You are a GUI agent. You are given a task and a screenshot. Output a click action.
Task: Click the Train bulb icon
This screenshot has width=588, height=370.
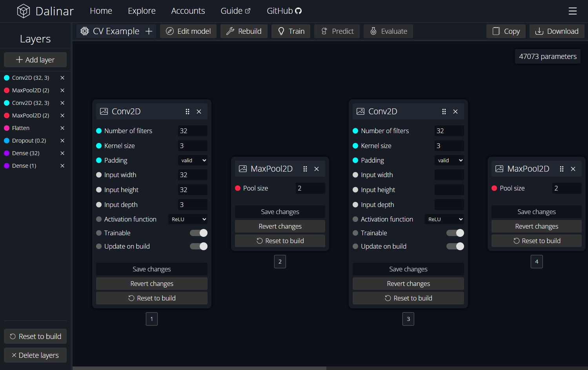(280, 31)
